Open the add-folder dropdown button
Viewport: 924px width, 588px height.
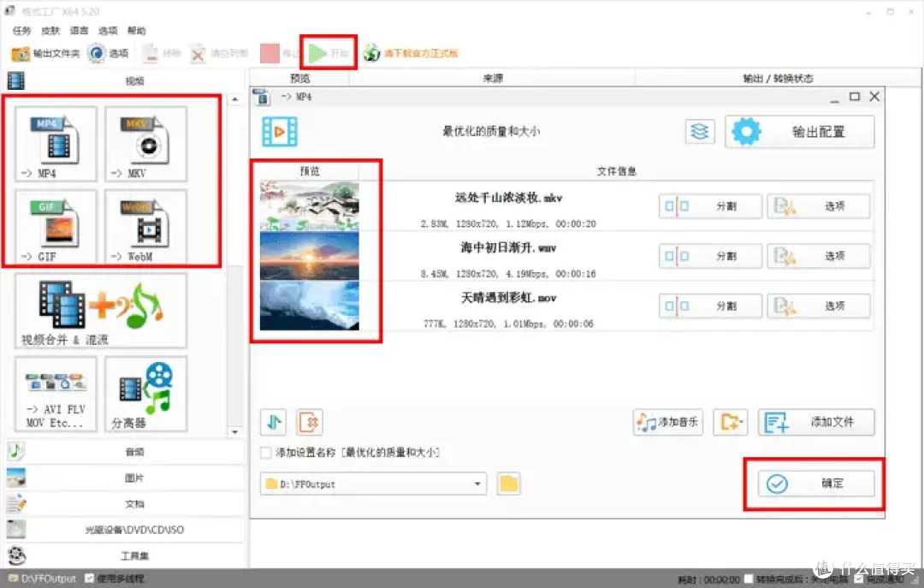730,422
